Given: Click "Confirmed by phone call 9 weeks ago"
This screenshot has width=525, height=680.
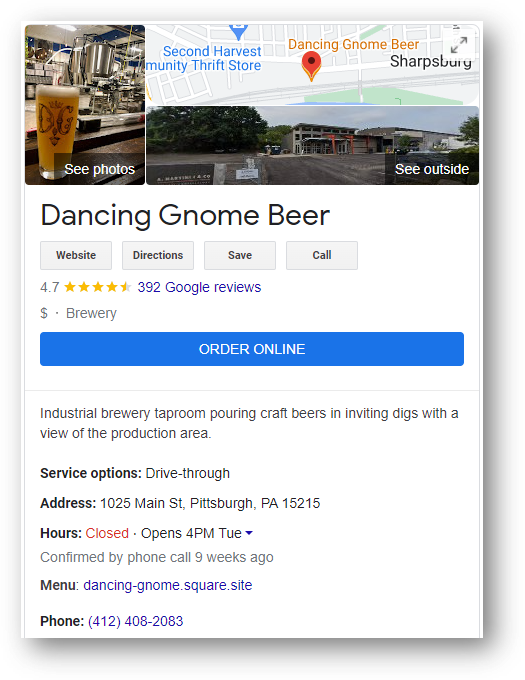Looking at the screenshot, I should (157, 557).
